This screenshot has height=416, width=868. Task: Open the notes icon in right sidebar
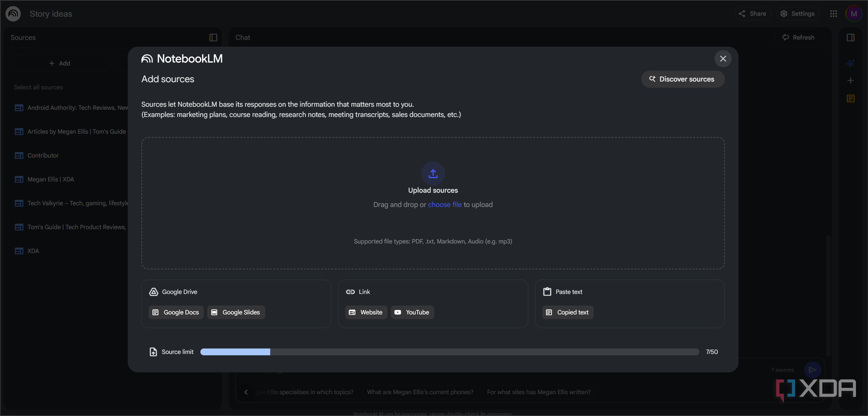pos(850,99)
